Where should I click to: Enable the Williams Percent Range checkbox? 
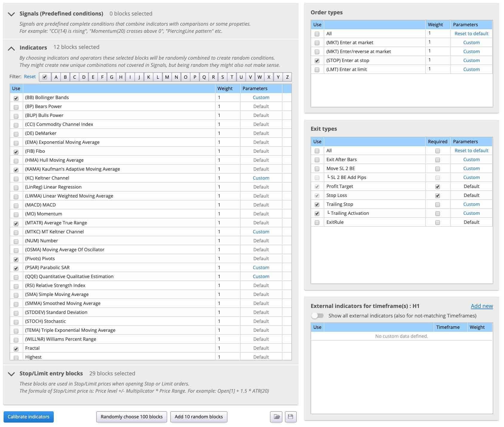pos(16,340)
